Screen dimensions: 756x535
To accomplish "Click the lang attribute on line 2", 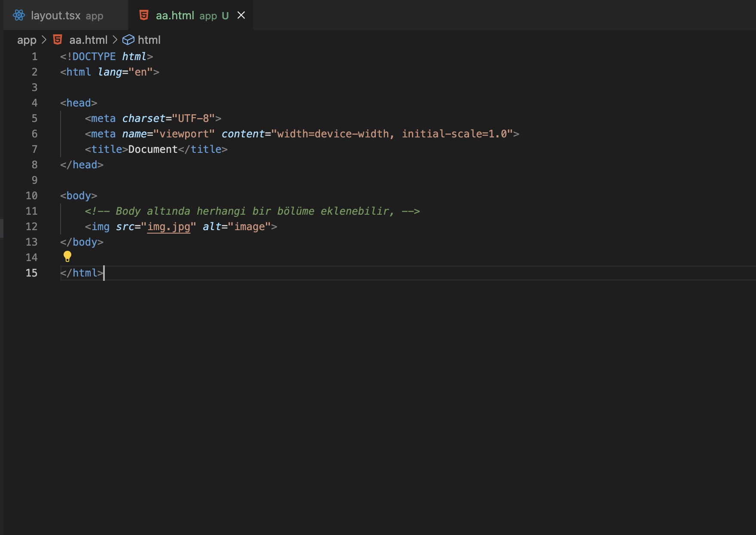I will tap(110, 72).
